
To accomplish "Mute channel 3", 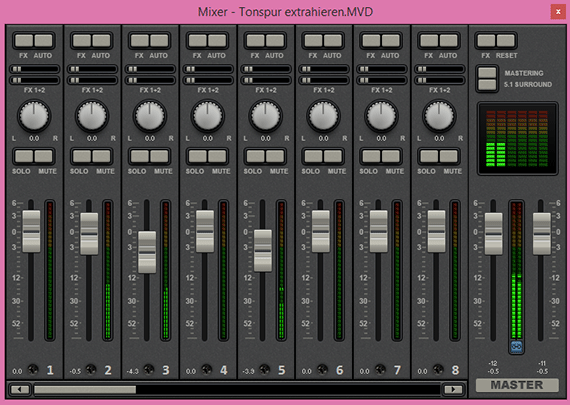I will click(159, 156).
